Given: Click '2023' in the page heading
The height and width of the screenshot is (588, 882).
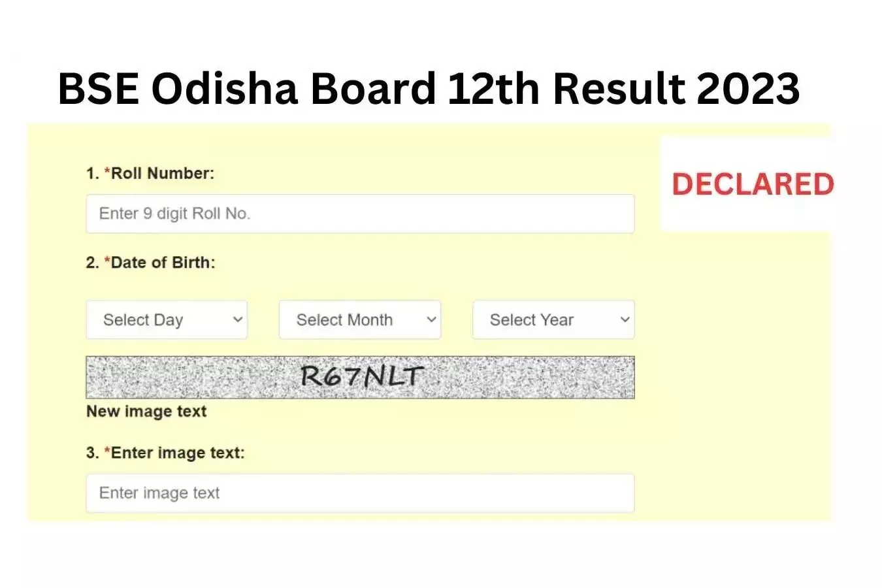Looking at the screenshot, I should click(747, 88).
